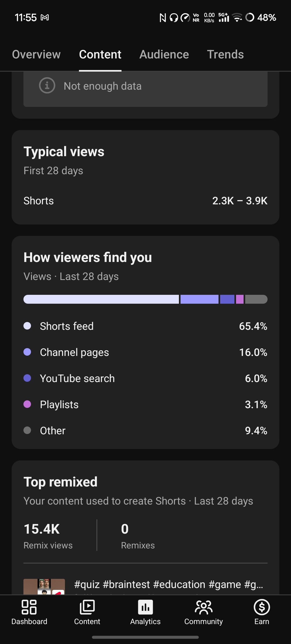Screen dimensions: 291x644
Task: Tap the Channel pages traffic source row
Action: (x=145, y=352)
